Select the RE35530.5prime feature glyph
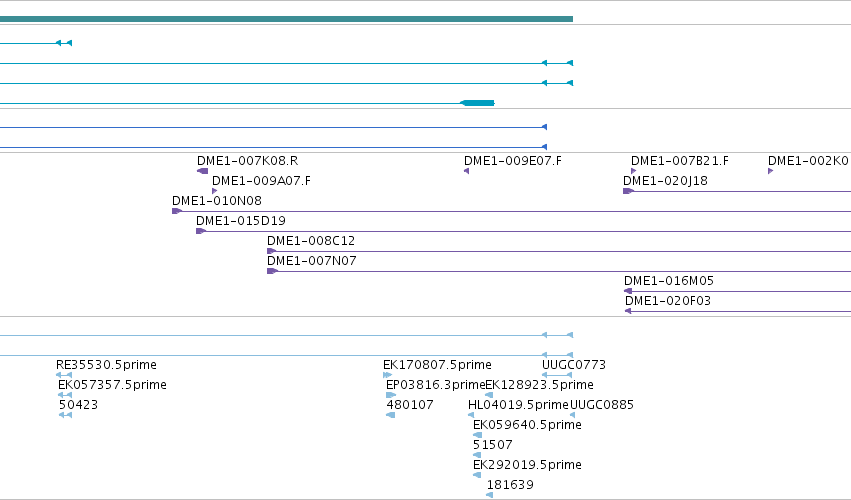Screen dimensions: 851x500 (64, 375)
